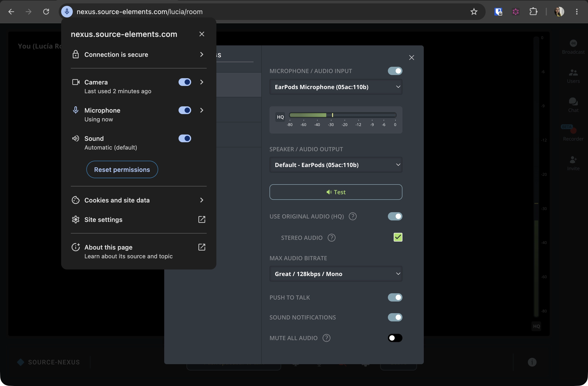Uncheck the Stereo Audio checkbox

pos(398,237)
